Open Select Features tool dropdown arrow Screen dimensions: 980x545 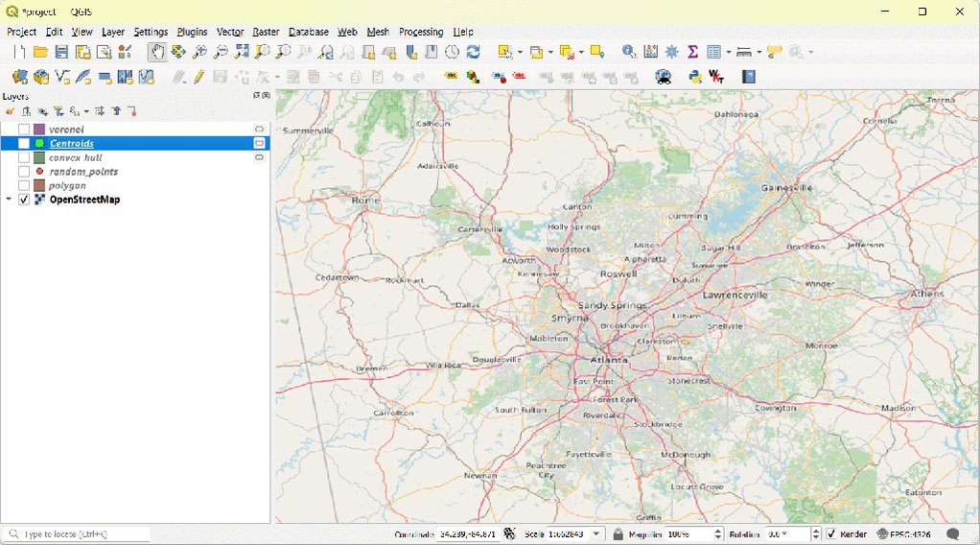520,53
